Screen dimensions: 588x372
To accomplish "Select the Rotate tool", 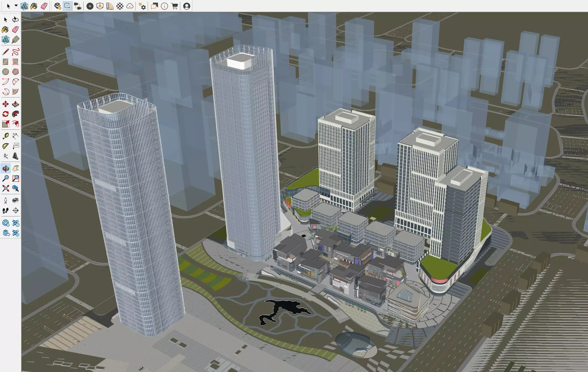I will (x=6, y=114).
